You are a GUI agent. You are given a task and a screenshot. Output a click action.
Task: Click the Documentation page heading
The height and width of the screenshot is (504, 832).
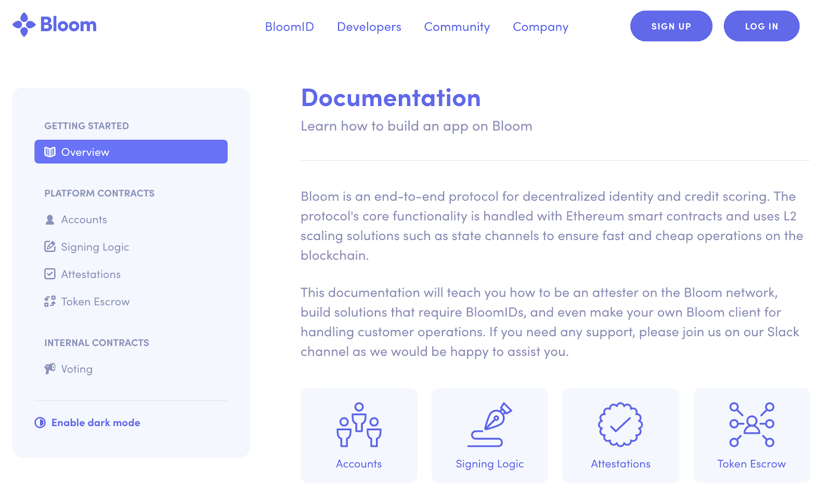coord(391,98)
